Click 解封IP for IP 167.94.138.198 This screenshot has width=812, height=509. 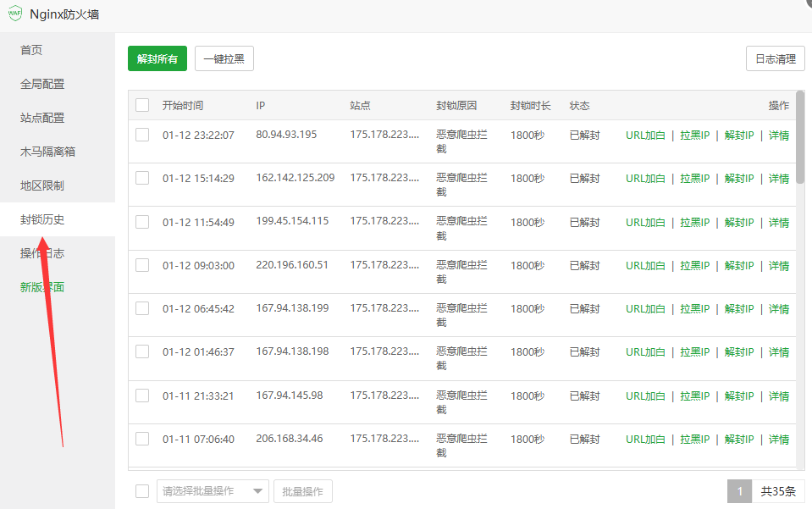[739, 352]
